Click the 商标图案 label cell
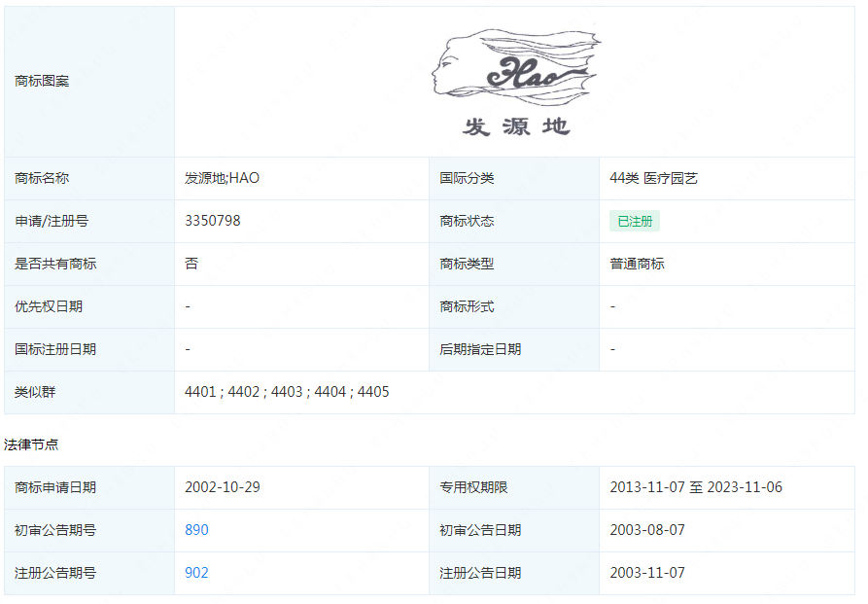The width and height of the screenshot is (868, 604). tap(89, 82)
